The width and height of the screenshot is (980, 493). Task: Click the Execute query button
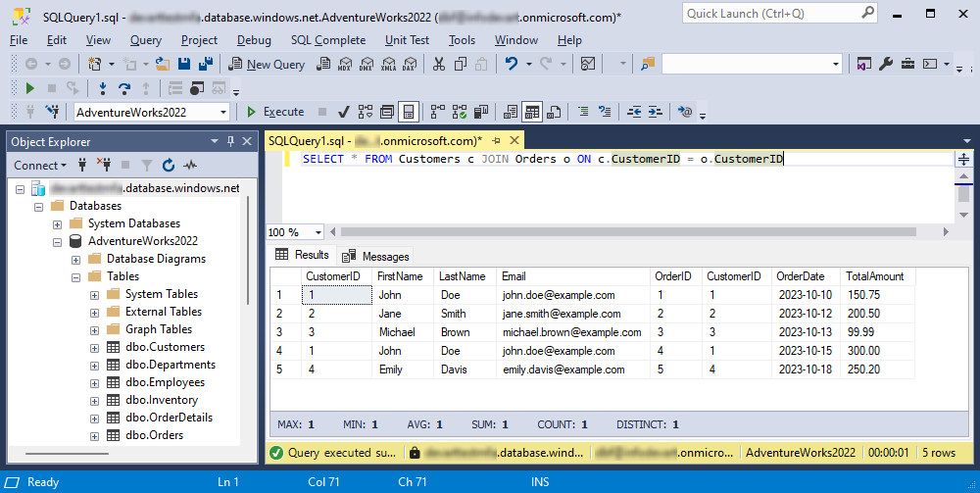(275, 112)
